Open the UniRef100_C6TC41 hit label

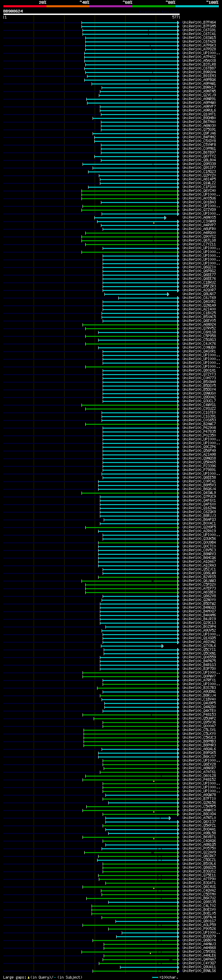tap(199, 34)
